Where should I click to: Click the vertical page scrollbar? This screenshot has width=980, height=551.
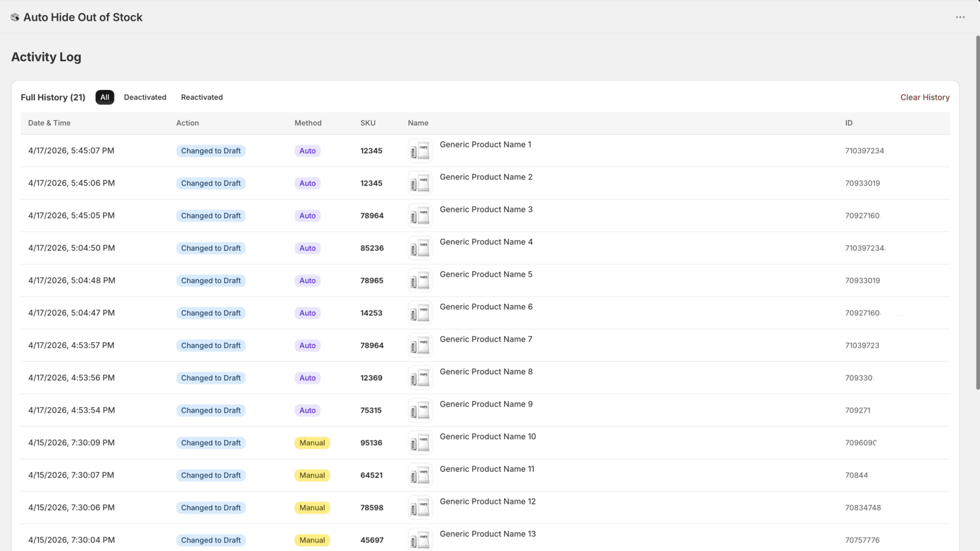pos(978,212)
